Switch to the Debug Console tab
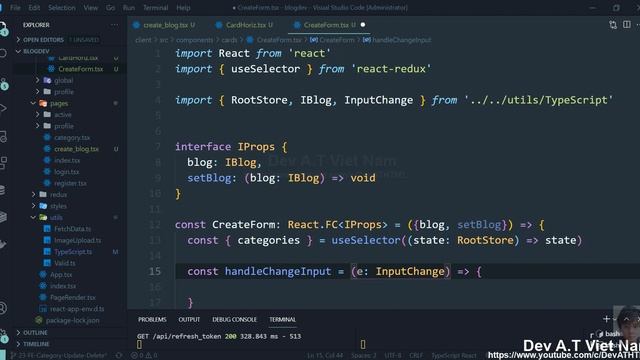The image size is (640, 360). [x=234, y=320]
